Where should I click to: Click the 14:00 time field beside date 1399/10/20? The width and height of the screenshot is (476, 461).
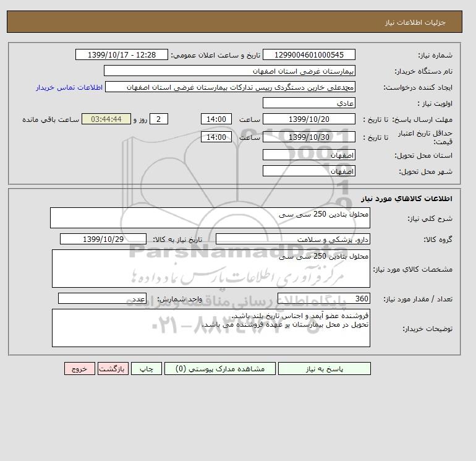click(x=216, y=119)
